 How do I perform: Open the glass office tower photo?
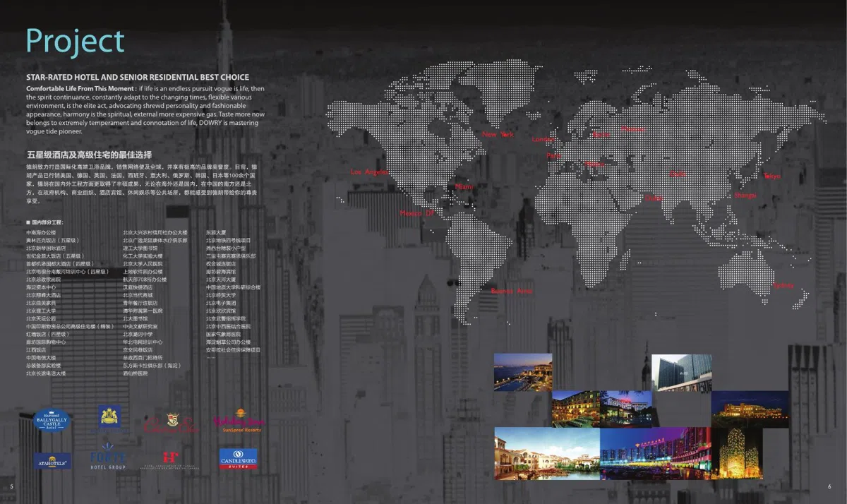[x=682, y=373]
